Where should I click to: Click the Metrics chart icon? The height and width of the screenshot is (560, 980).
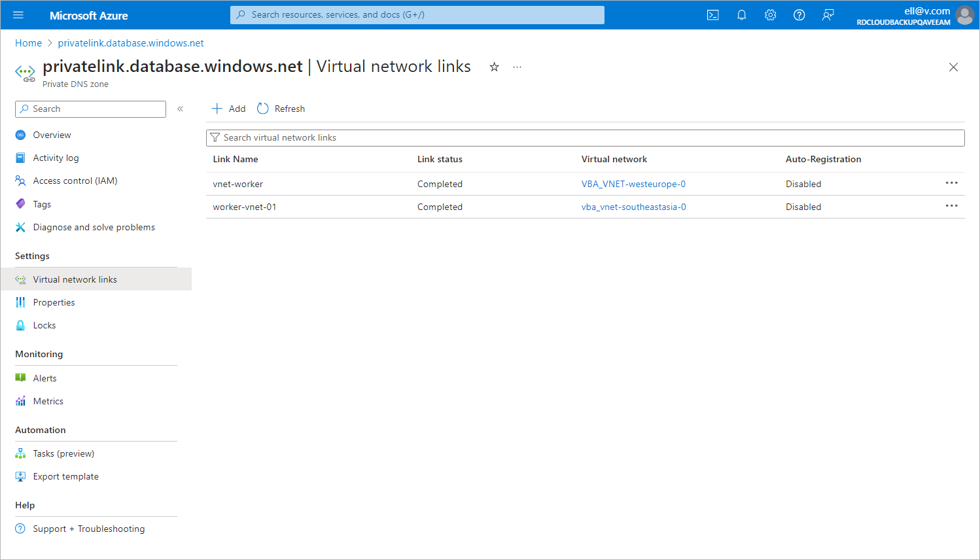pyautogui.click(x=20, y=401)
